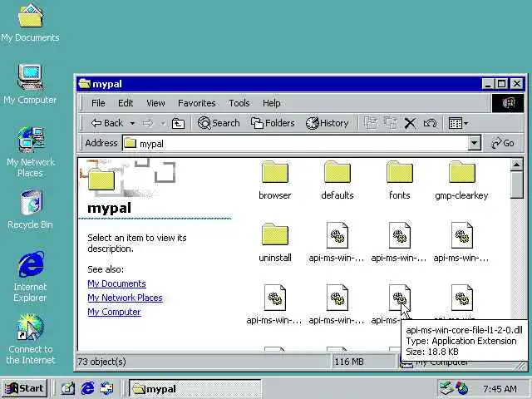Expand the Address bar dropdown

(475, 143)
